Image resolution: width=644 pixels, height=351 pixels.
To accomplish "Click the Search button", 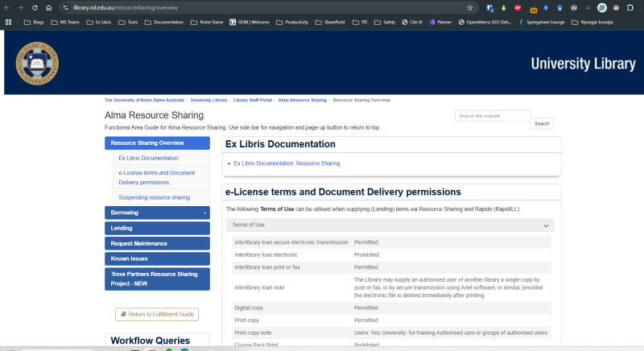I will pos(542,123).
